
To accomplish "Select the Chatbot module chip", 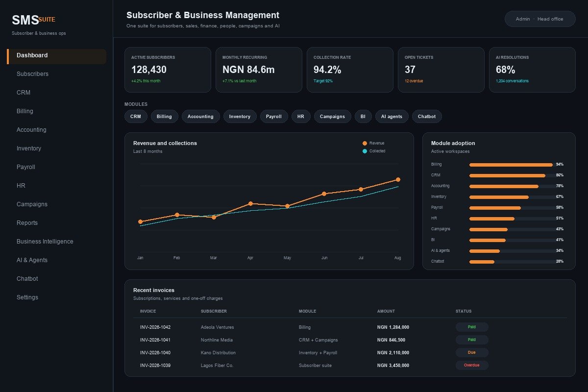I will [x=427, y=117].
